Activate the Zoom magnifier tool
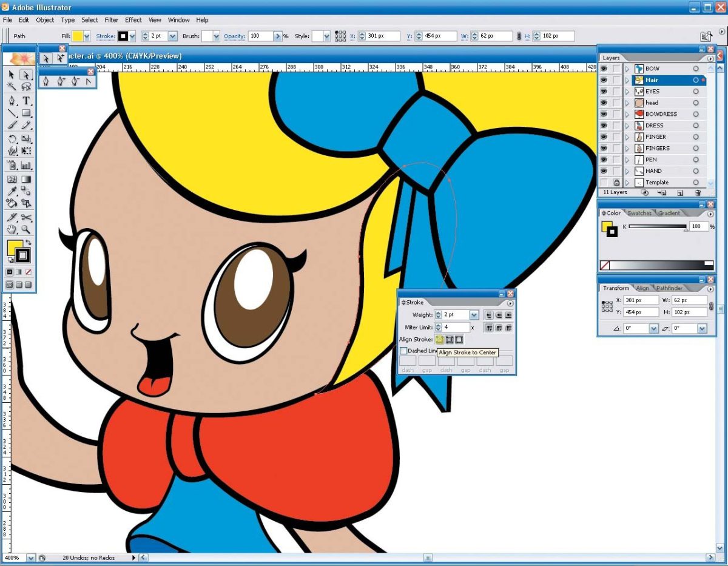Image resolution: width=728 pixels, height=566 pixels. click(27, 229)
